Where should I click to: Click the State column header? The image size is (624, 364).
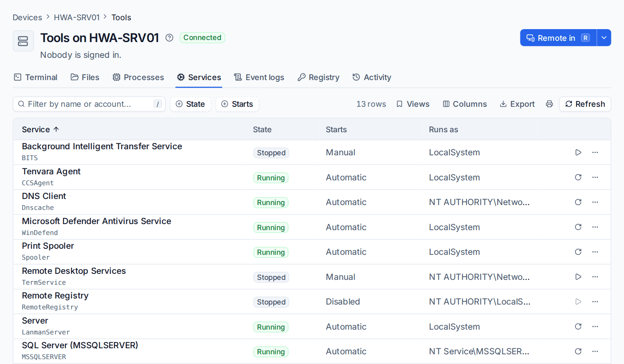pos(262,129)
